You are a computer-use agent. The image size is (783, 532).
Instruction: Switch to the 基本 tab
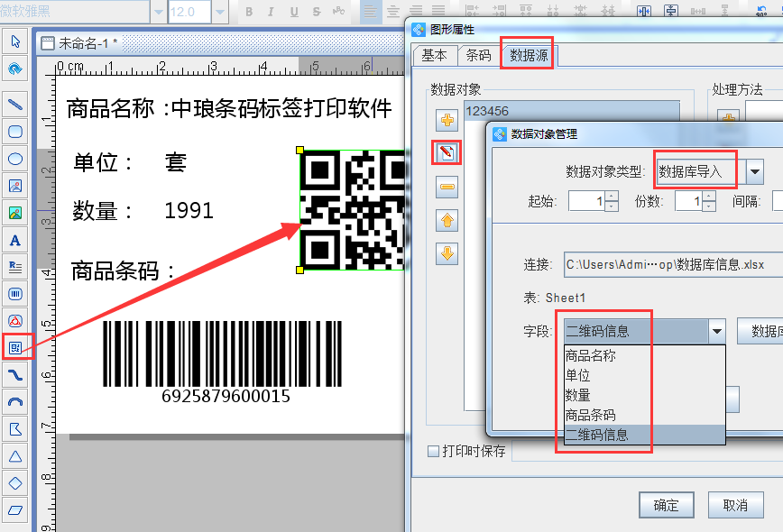434,55
